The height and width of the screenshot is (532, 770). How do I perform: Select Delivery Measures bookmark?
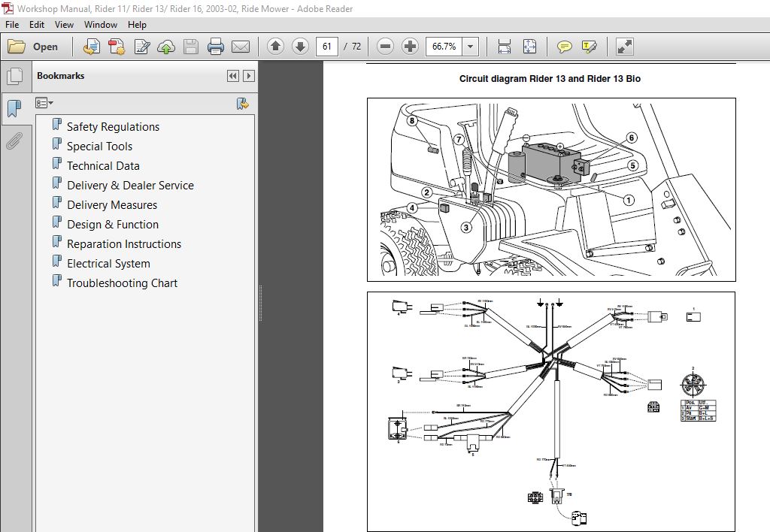112,205
